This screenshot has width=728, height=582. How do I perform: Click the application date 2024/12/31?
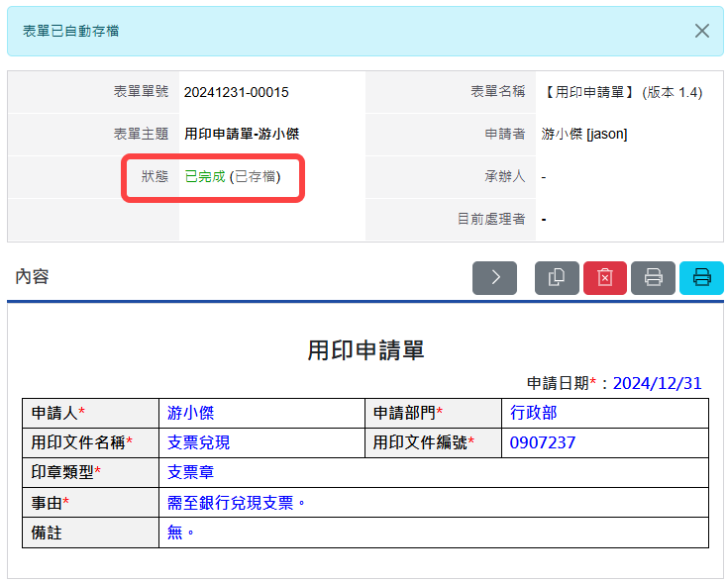pyautogui.click(x=658, y=383)
